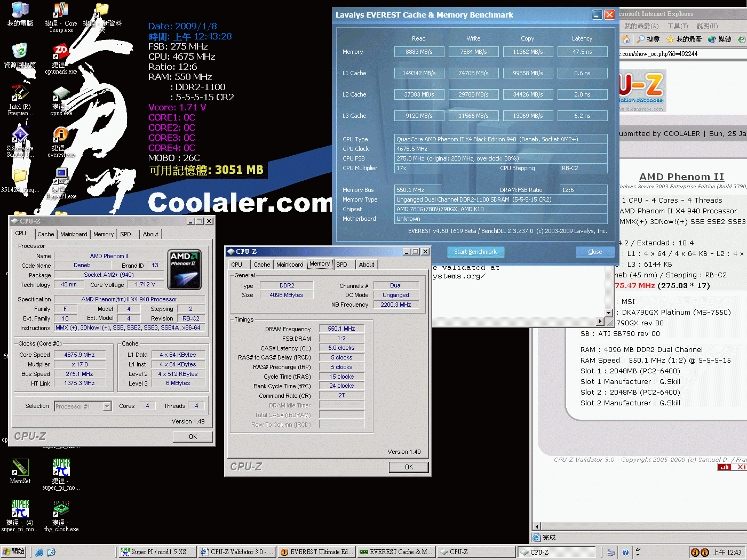This screenshot has width=747, height=560.
Task: Click scroll-down arrow of validator text box
Action: pos(609,313)
